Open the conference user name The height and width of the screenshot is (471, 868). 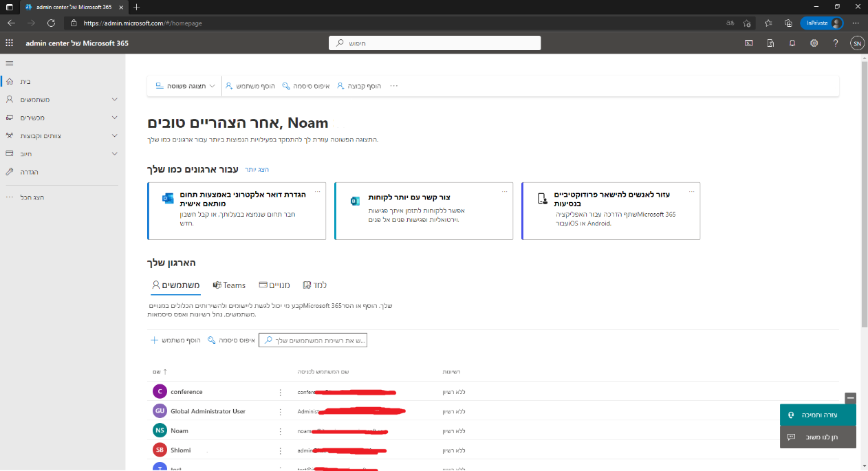(186, 392)
